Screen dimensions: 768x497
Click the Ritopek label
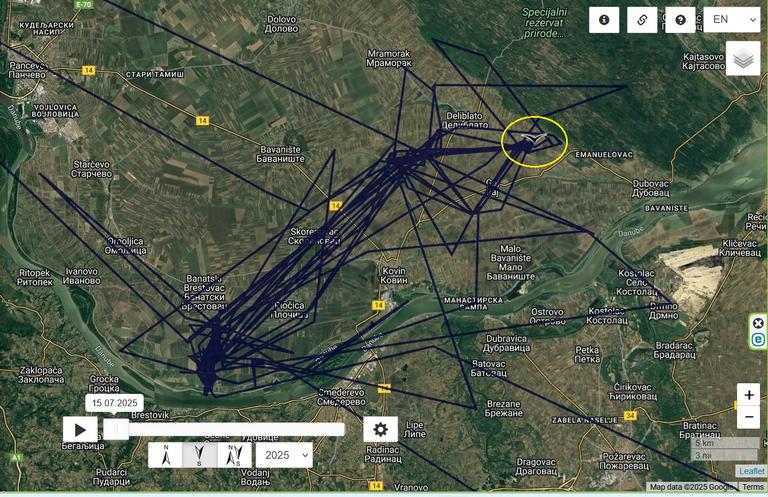pos(34,277)
